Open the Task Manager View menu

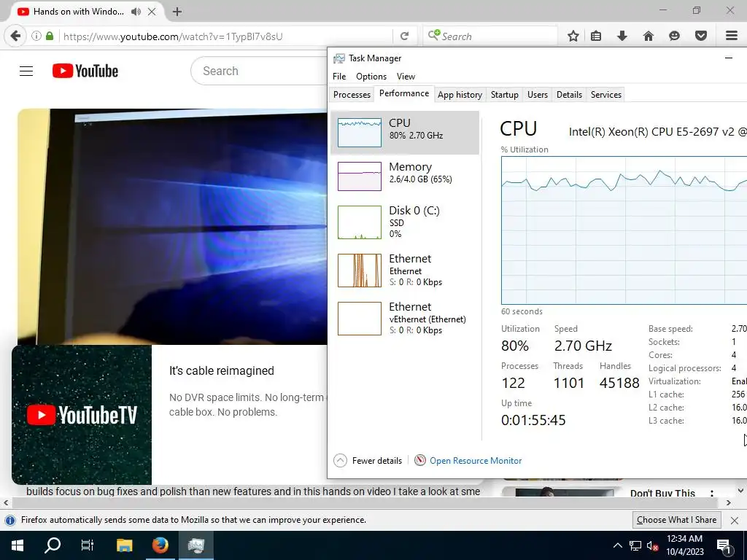pyautogui.click(x=406, y=76)
